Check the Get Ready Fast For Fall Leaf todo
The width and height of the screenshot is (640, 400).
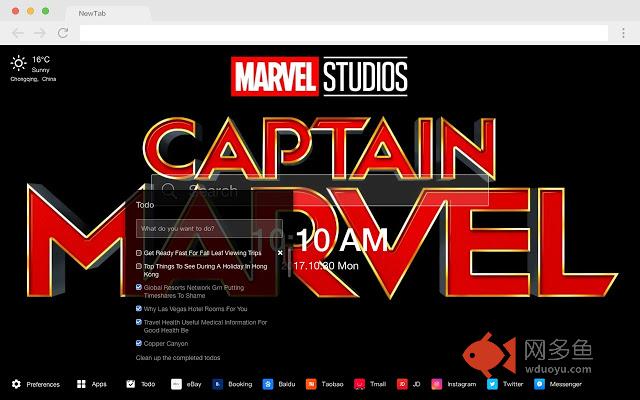(139, 253)
